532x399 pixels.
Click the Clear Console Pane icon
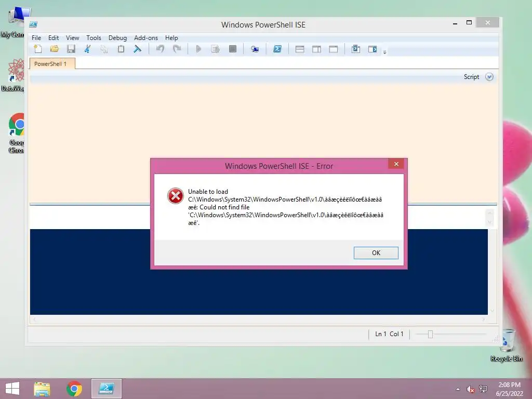click(137, 49)
